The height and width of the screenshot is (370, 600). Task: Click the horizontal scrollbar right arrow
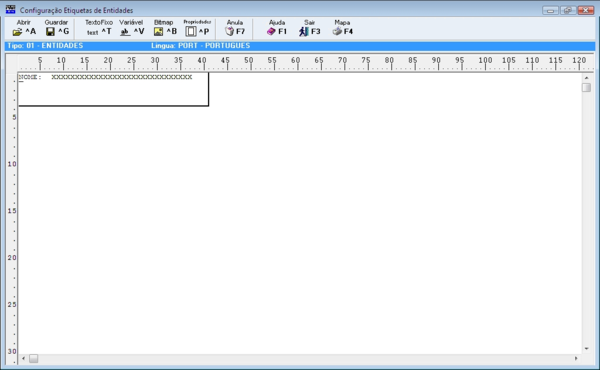coord(576,359)
